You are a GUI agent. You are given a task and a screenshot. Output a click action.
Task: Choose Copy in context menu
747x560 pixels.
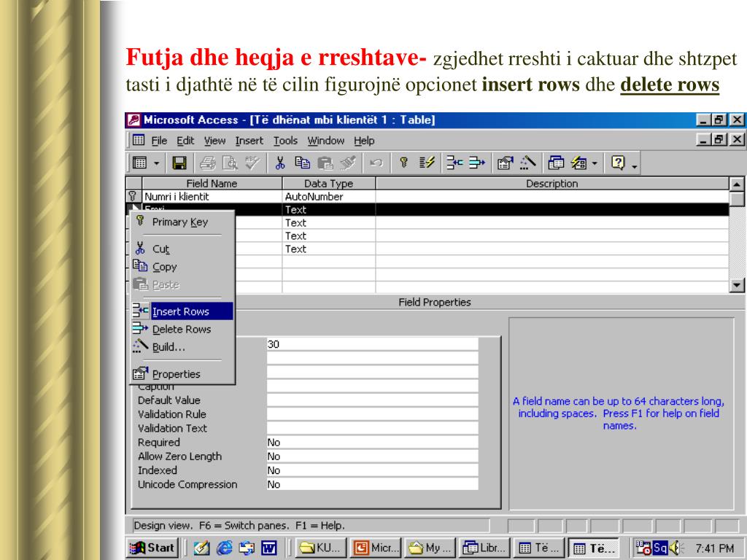(x=182, y=267)
